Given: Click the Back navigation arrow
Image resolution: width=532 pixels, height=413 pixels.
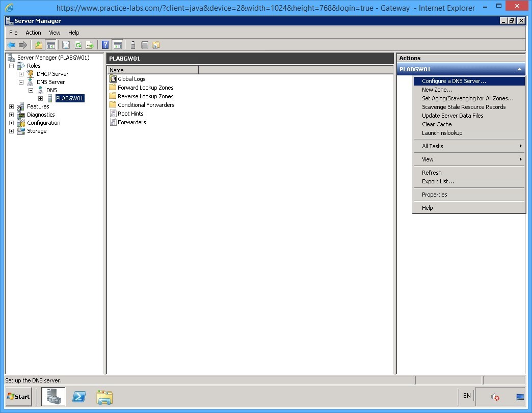Looking at the screenshot, I should click(11, 45).
